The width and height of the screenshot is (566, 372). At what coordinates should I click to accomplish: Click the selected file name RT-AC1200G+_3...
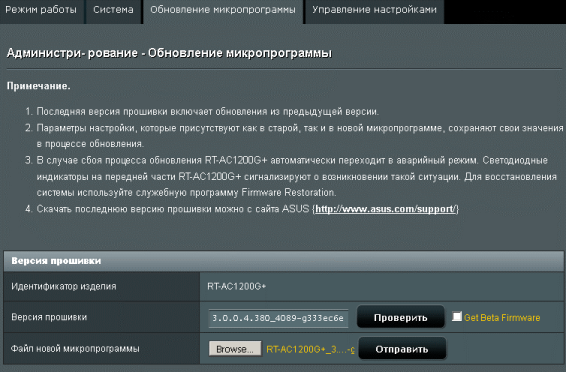(310, 349)
